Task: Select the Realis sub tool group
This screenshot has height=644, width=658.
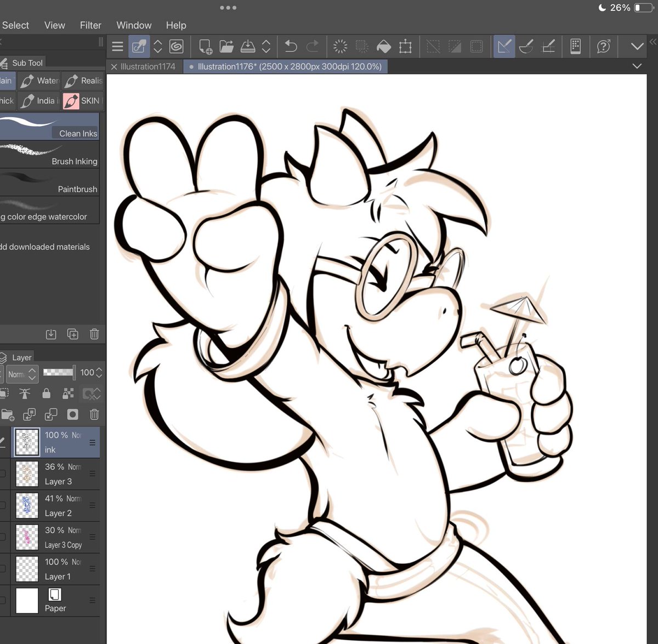Action: [83, 81]
